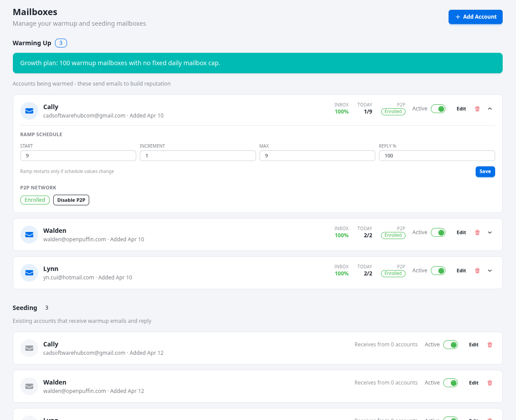
Task: Delete Lynn's warmup mailbox via trash icon
Action: coord(477,271)
